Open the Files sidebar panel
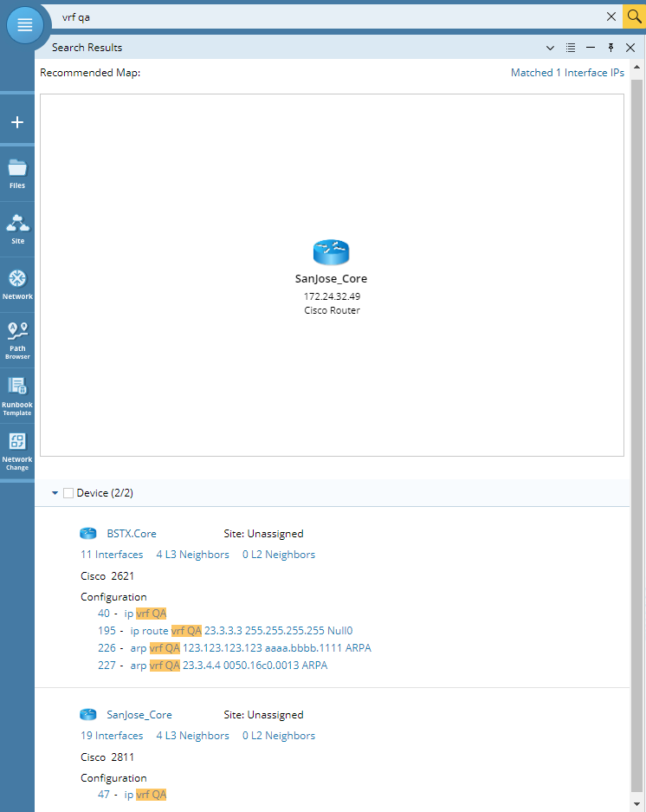 17,174
